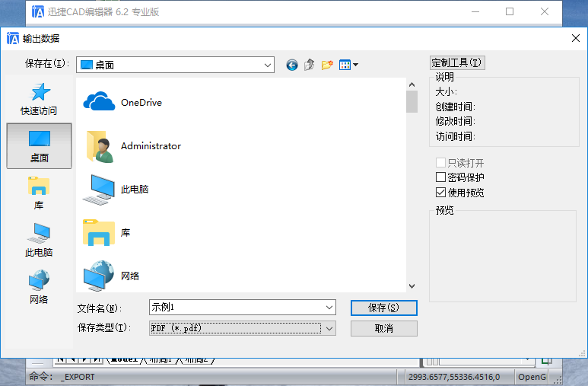Create a new folder icon
Viewport: 588px width, 386px height.
click(x=327, y=65)
